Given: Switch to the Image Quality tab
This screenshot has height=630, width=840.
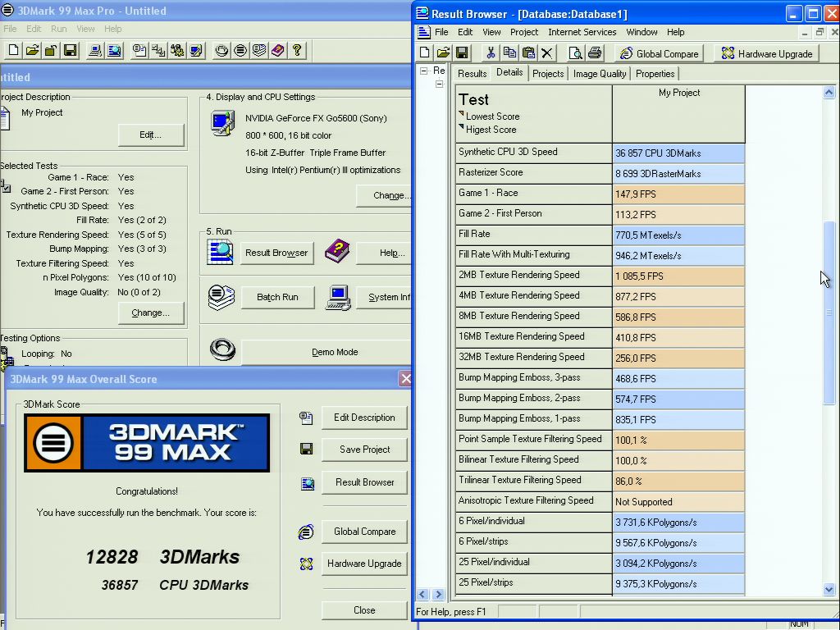Looking at the screenshot, I should pyautogui.click(x=600, y=73).
